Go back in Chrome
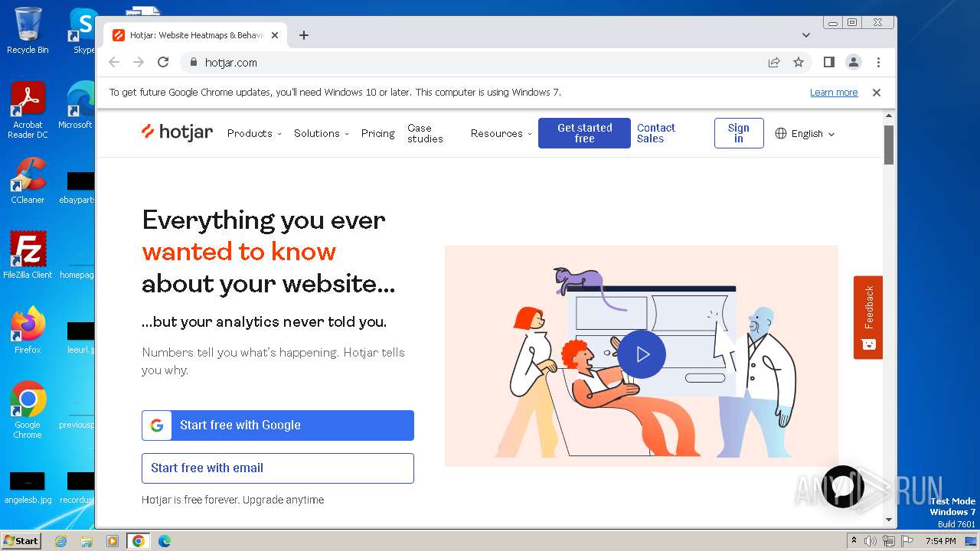Screen dimensions: 980x551 (114, 62)
